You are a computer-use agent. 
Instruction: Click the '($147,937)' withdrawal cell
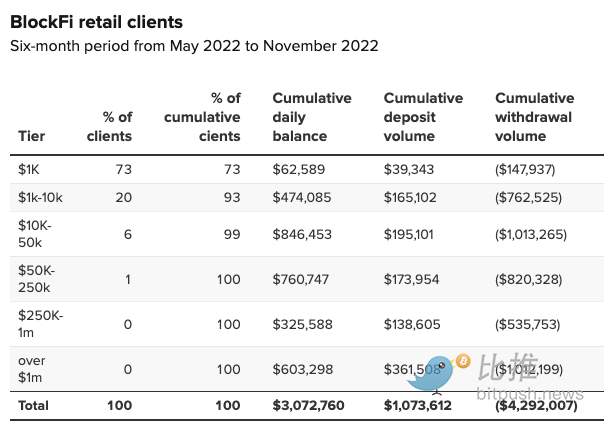tap(525, 169)
